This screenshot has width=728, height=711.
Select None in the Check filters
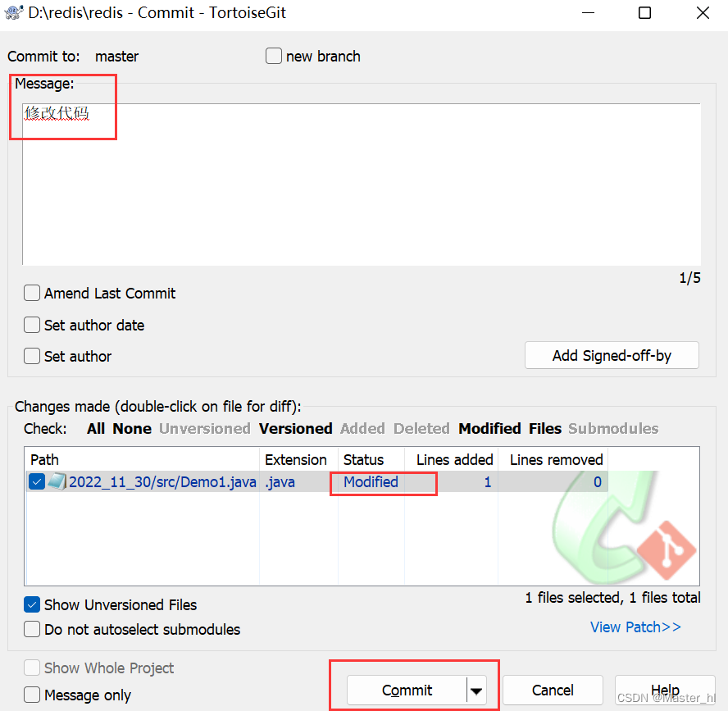tap(132, 428)
